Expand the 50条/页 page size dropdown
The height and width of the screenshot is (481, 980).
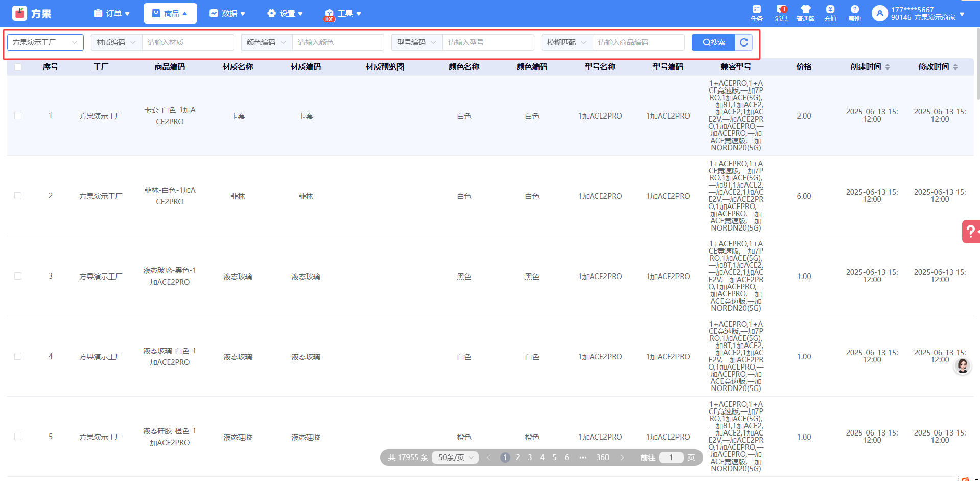455,457
